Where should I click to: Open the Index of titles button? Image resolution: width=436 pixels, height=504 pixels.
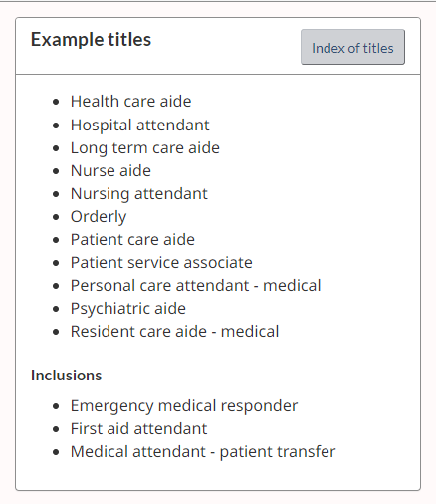pos(352,47)
